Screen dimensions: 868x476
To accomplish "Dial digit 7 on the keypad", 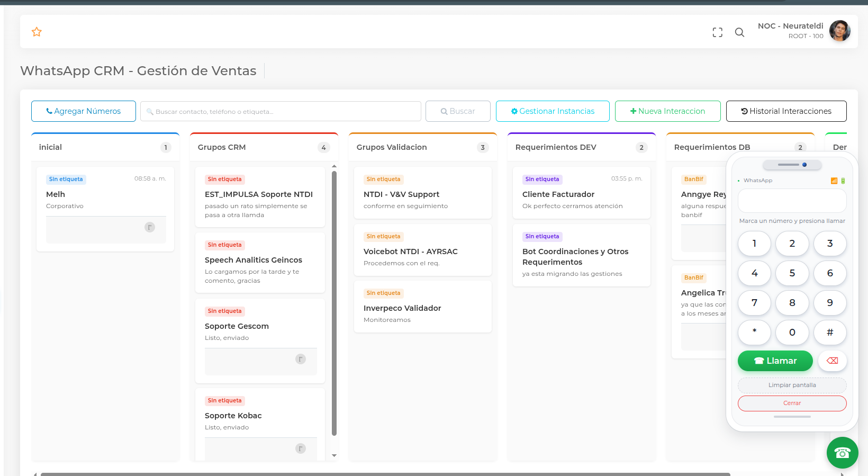I will 755,303.
